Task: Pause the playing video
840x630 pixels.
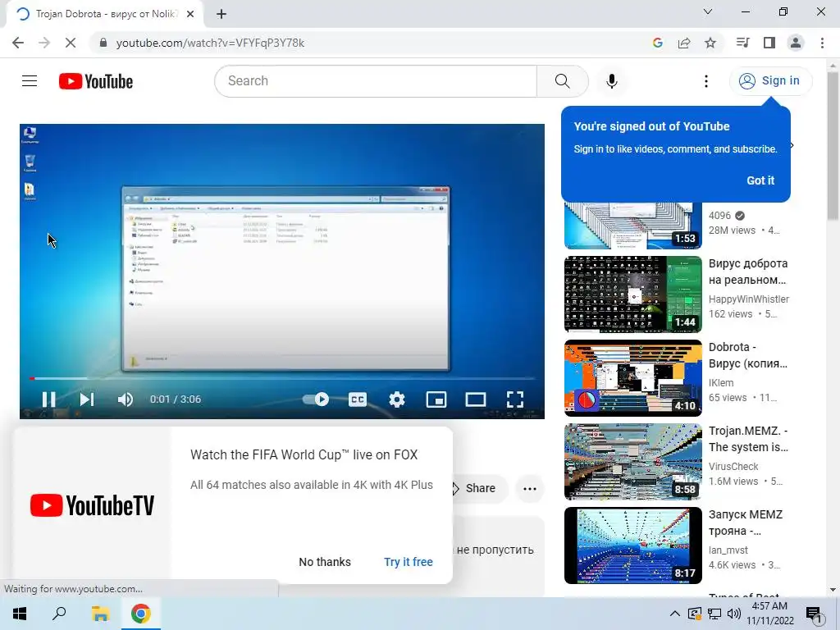Action: pos(48,399)
